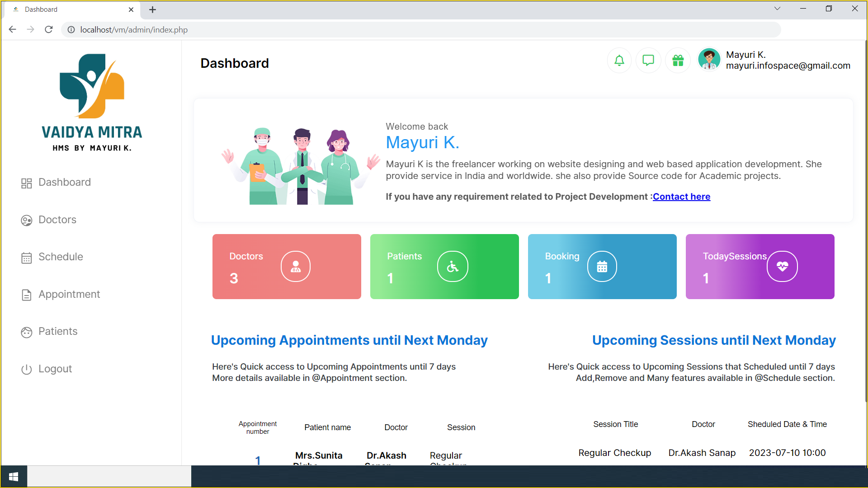The image size is (868, 488).
Task: Click the Doctors count card label
Action: click(246, 256)
